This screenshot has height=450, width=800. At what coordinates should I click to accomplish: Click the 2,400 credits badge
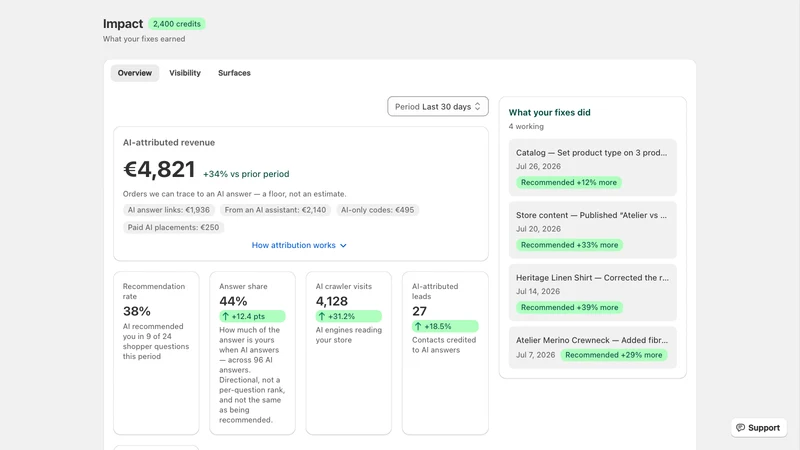(177, 24)
